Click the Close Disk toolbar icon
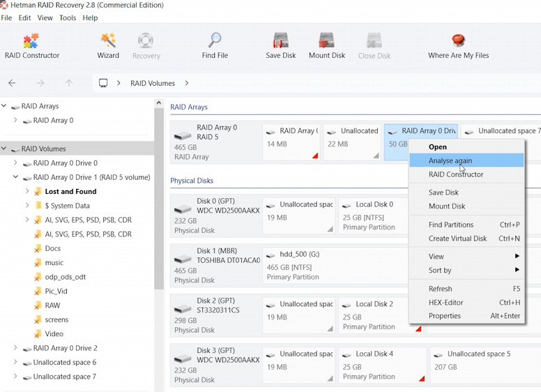This screenshot has width=541, height=392. click(x=374, y=40)
